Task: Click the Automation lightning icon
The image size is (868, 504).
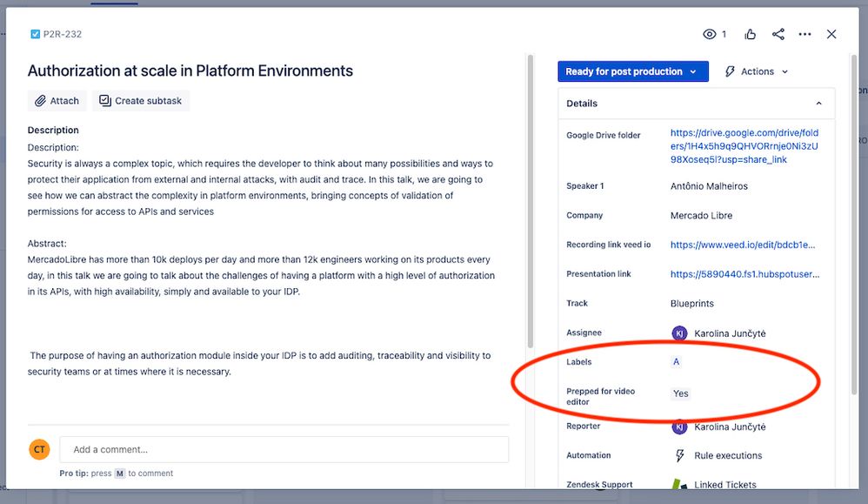Action: 680,456
